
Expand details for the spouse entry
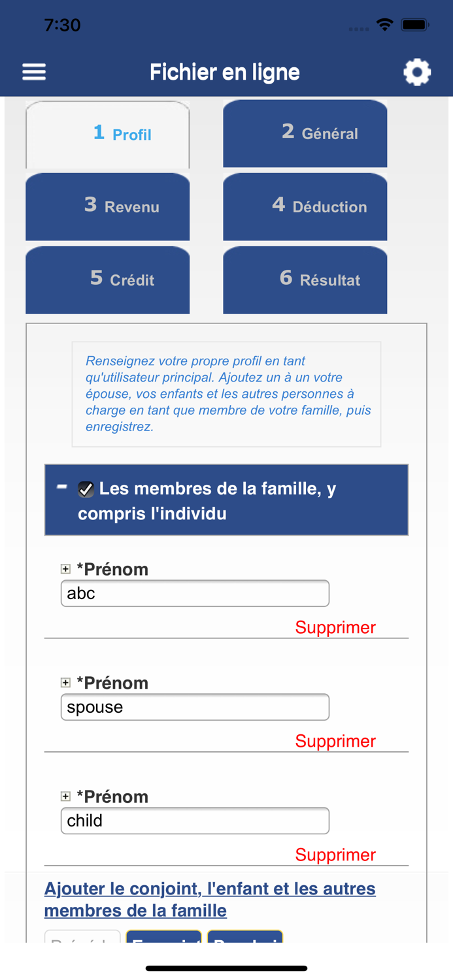65,682
